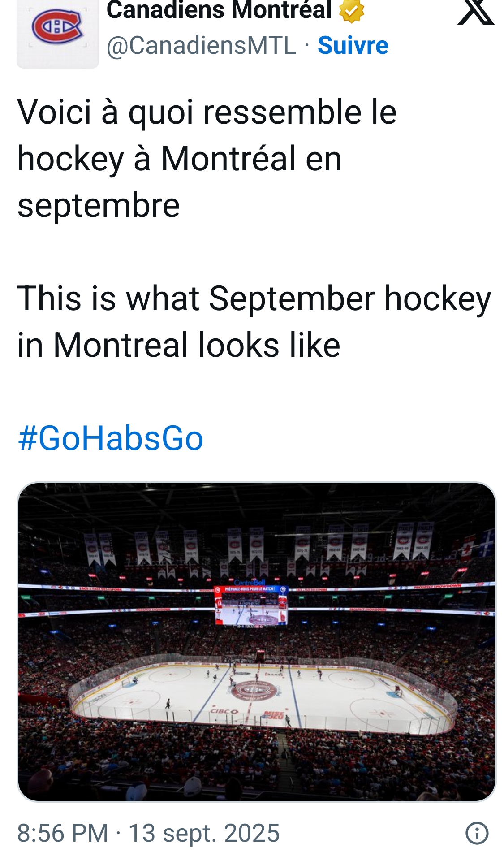Click Suivre to follow the account
The width and height of the screenshot is (504, 852).
[353, 45]
